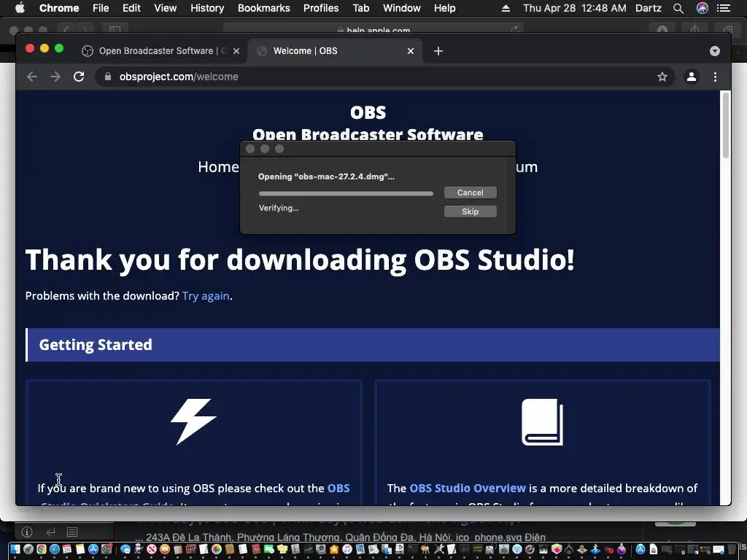Click Cancel in the opening dmg dialog
The image size is (747, 560).
(471, 192)
